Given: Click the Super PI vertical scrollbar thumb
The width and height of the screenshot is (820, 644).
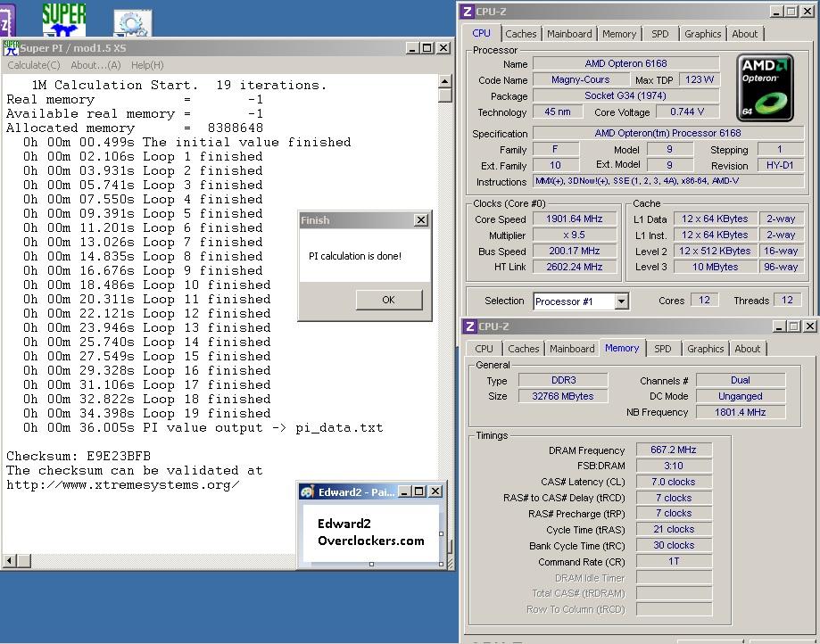Looking at the screenshot, I should [x=444, y=95].
